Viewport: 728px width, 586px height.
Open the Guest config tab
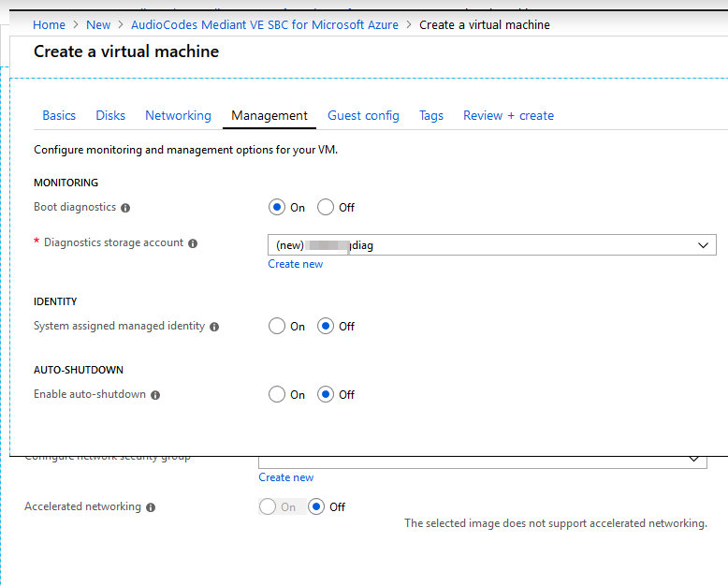[363, 115]
